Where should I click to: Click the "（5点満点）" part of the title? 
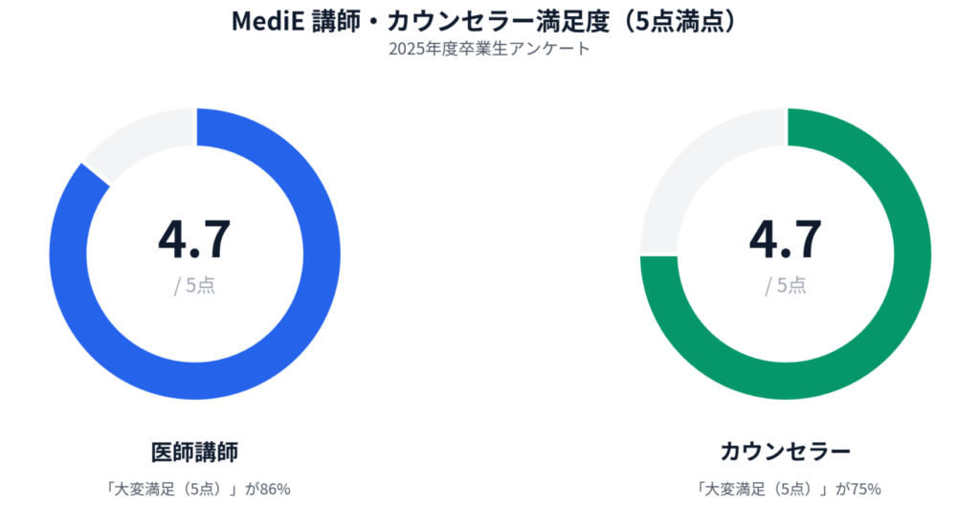[x=680, y=20]
